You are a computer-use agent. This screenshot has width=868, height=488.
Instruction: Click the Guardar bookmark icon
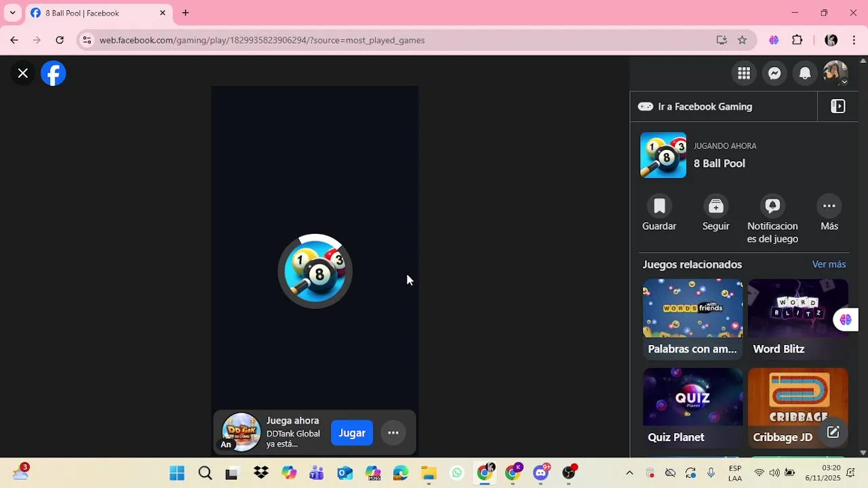click(659, 206)
